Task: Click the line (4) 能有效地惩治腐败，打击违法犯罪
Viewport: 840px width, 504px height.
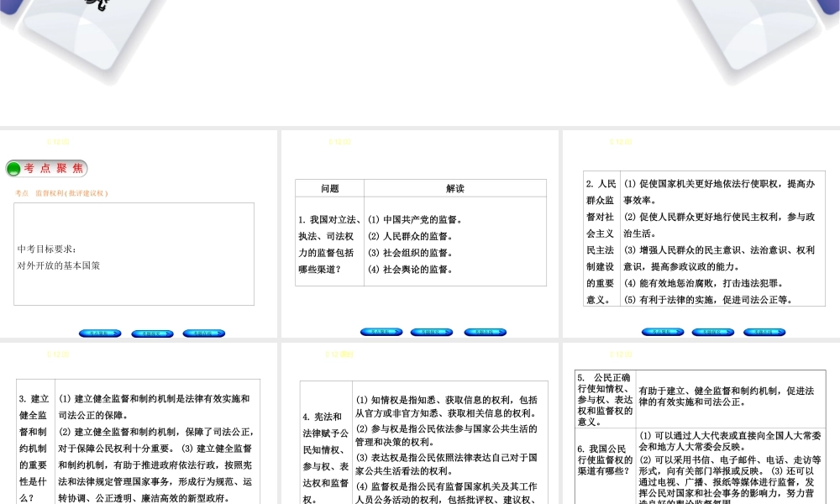Action: pyautogui.click(x=703, y=283)
